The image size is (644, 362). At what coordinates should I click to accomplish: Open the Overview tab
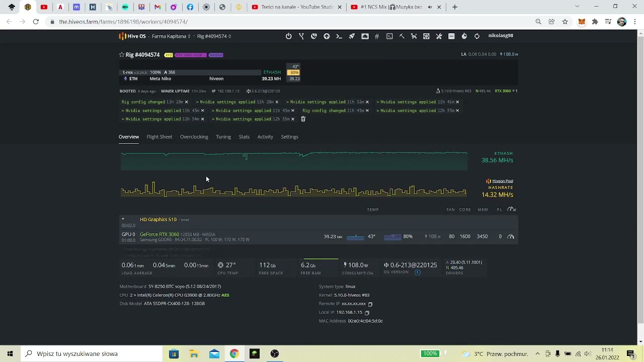click(x=129, y=137)
